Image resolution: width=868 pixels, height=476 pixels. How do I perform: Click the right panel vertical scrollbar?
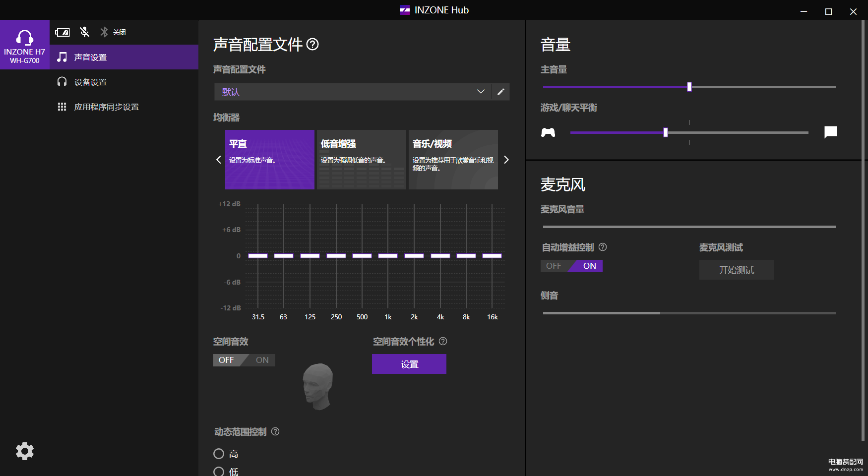coord(863,231)
